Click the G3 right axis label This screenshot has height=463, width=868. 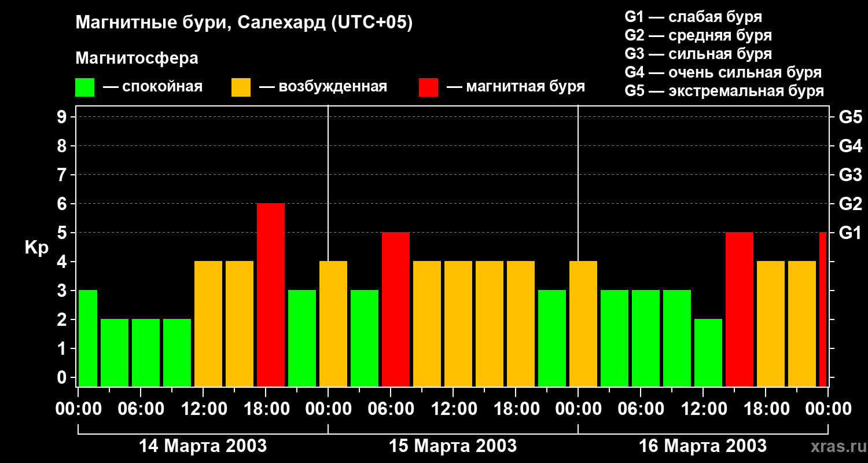point(850,175)
